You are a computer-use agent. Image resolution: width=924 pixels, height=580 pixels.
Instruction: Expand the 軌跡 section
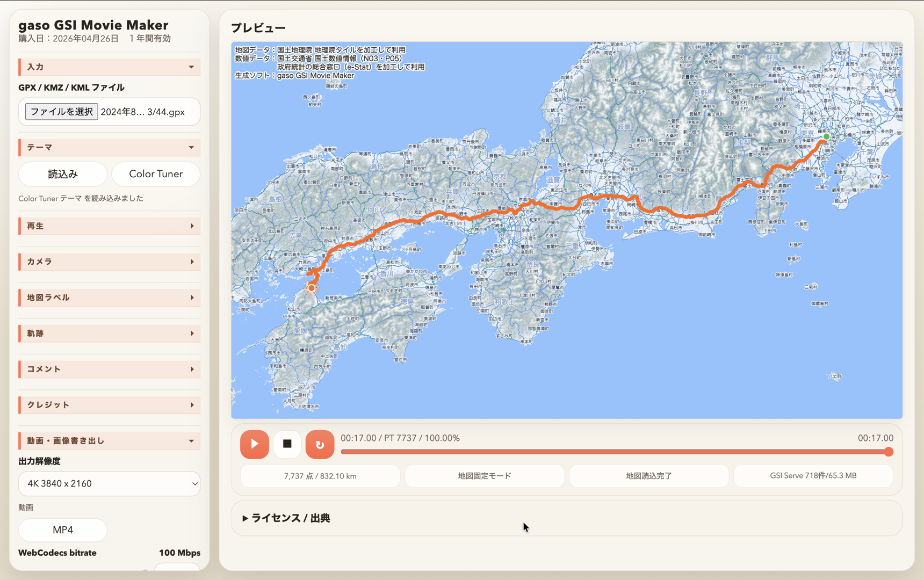click(x=109, y=334)
